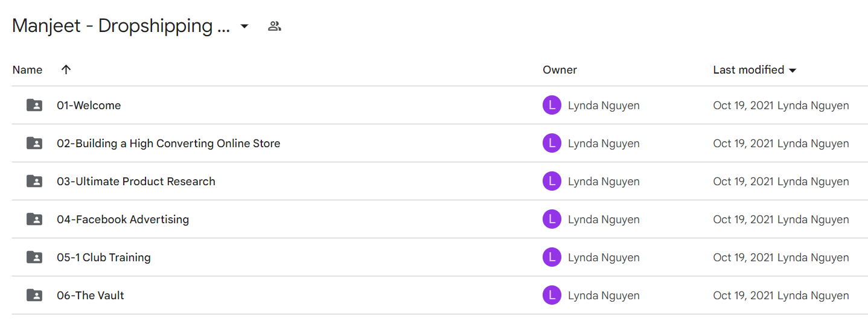Open the 01-Welcome folder
Screen dimensions: 868x324
[x=89, y=105]
